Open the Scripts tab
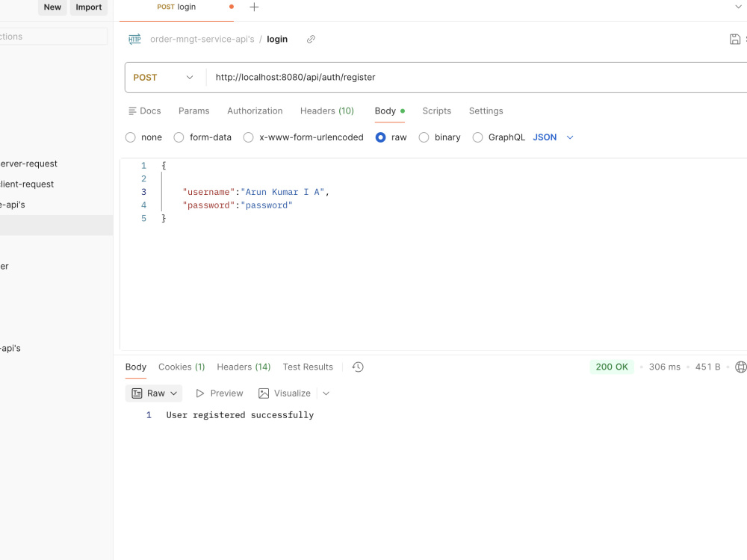Image resolution: width=747 pixels, height=560 pixels. (436, 111)
